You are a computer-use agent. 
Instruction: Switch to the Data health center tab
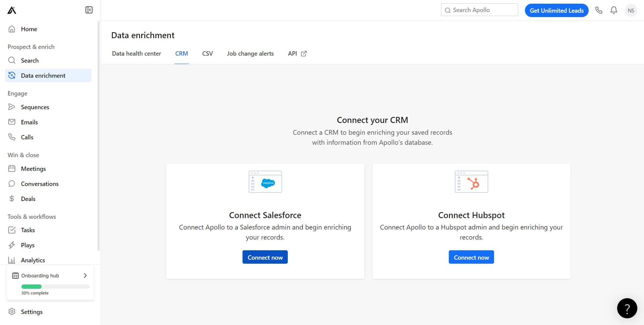[x=136, y=53]
